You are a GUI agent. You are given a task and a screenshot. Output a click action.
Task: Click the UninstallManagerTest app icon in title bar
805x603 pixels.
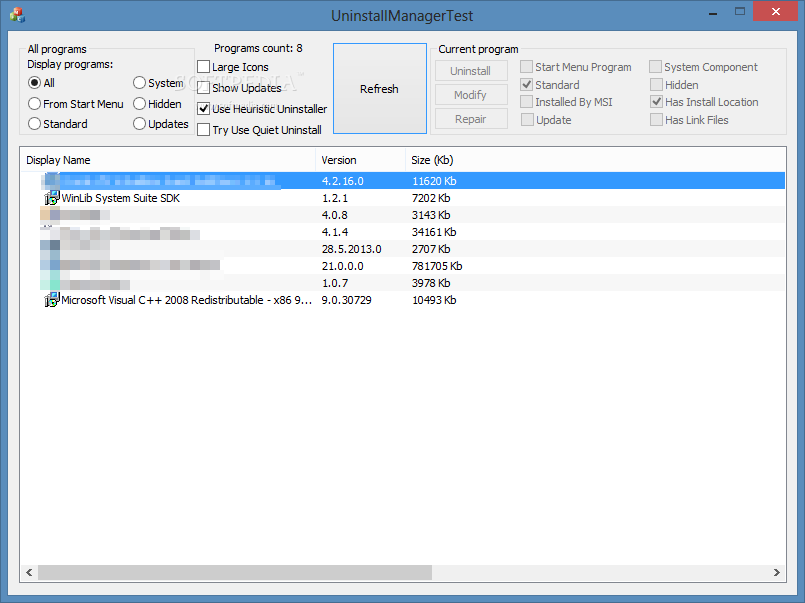pos(17,15)
